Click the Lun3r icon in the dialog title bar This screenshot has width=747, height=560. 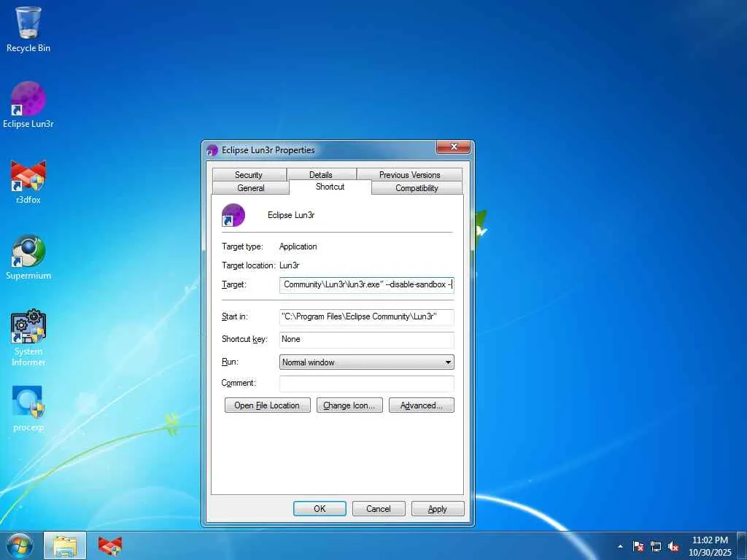pos(212,150)
